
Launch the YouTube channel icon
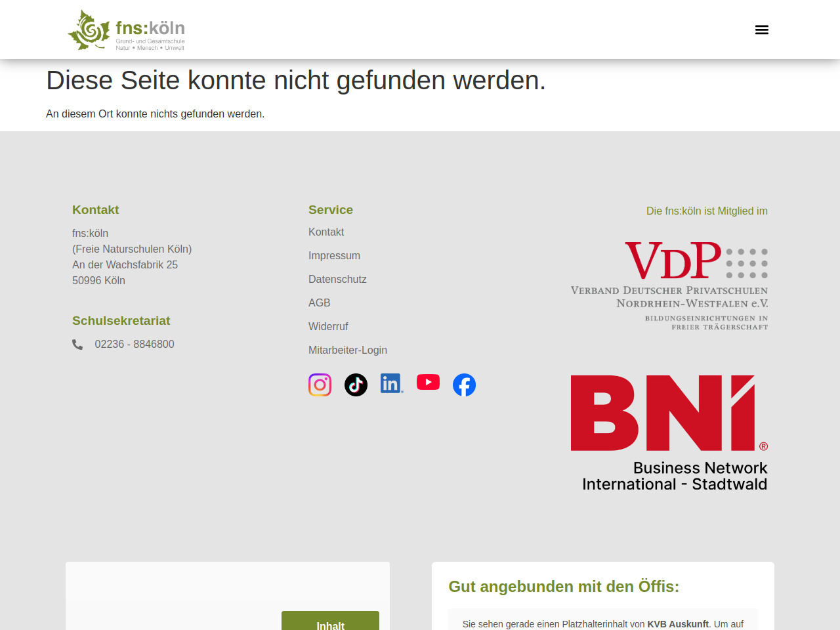[428, 382]
